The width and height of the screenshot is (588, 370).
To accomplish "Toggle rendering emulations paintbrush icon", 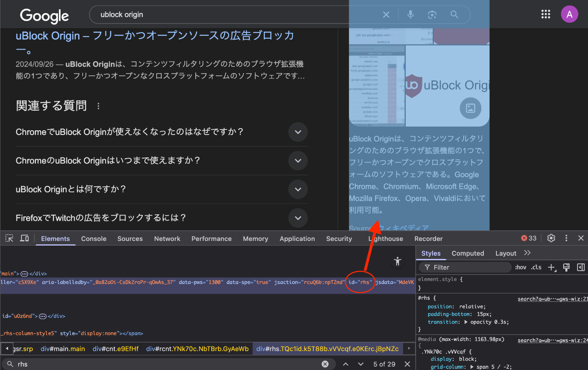I will (566, 267).
